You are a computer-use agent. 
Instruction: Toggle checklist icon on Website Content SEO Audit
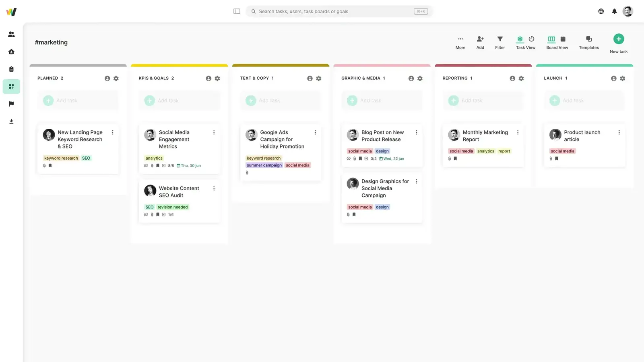[164, 215]
